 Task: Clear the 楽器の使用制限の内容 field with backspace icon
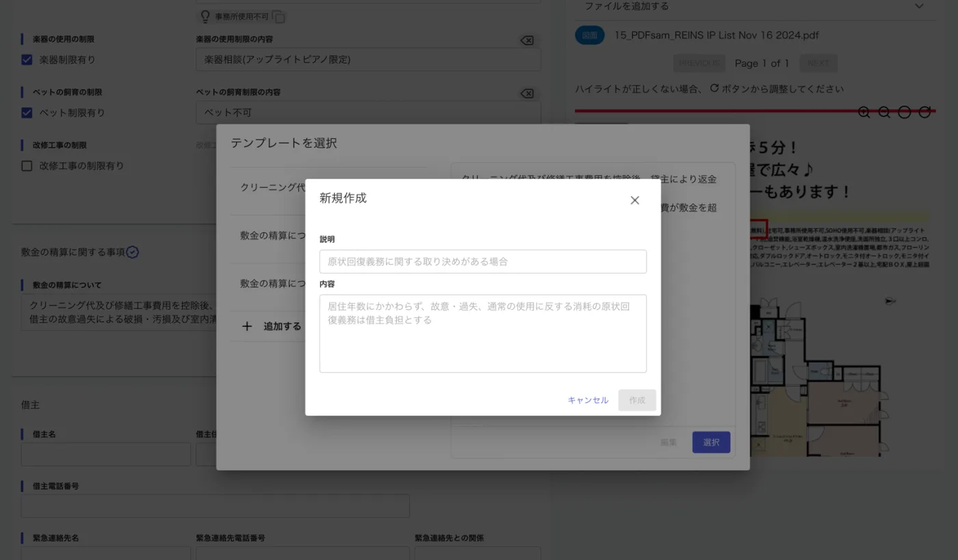coord(527,40)
